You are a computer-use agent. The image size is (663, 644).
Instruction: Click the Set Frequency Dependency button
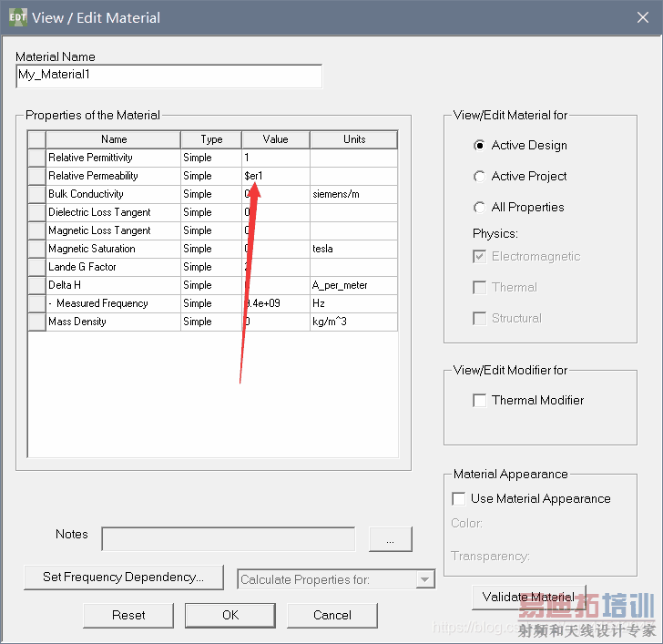coord(124,578)
